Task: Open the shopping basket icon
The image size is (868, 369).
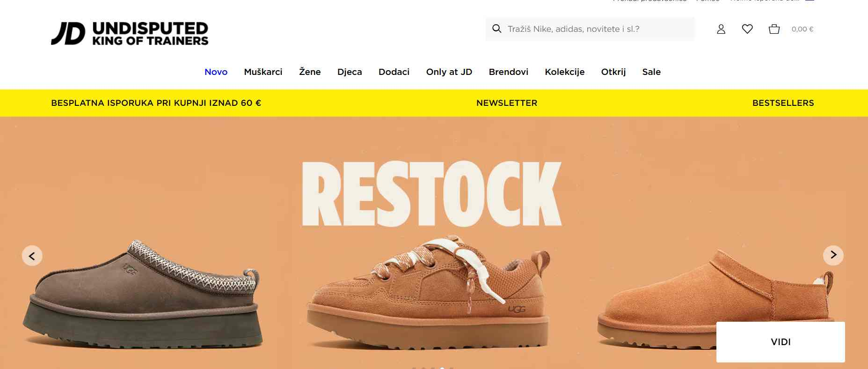Action: [774, 29]
